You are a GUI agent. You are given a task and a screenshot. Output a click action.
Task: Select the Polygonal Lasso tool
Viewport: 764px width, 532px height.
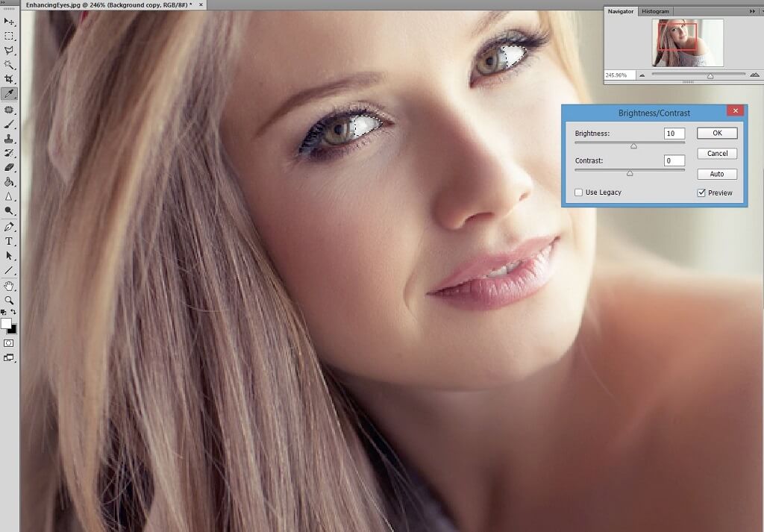(x=9, y=50)
